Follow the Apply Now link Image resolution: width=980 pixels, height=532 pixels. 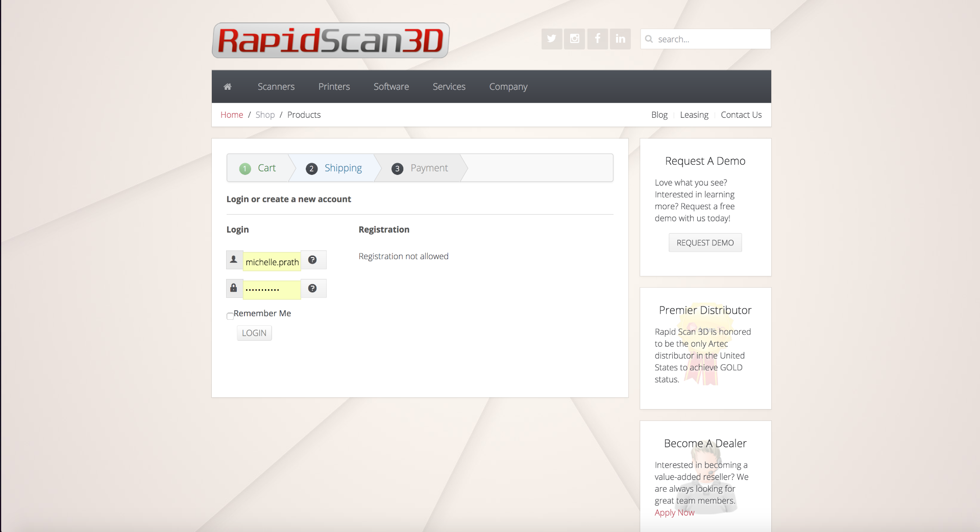pos(675,513)
